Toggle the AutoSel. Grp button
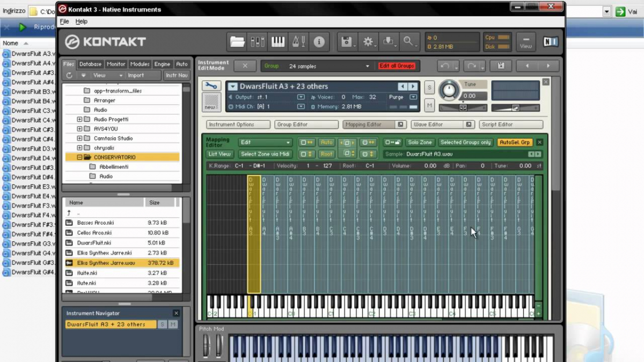 [x=515, y=143]
